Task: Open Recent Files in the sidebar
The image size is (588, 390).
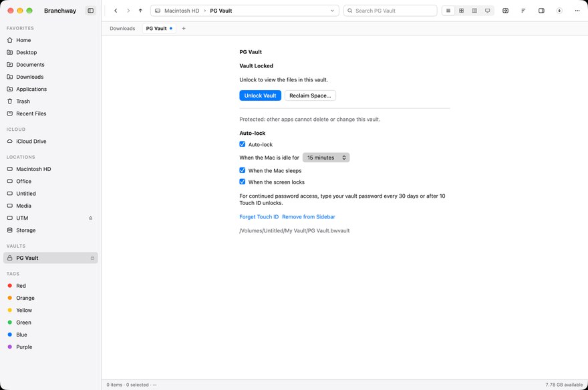Action: tap(51, 114)
